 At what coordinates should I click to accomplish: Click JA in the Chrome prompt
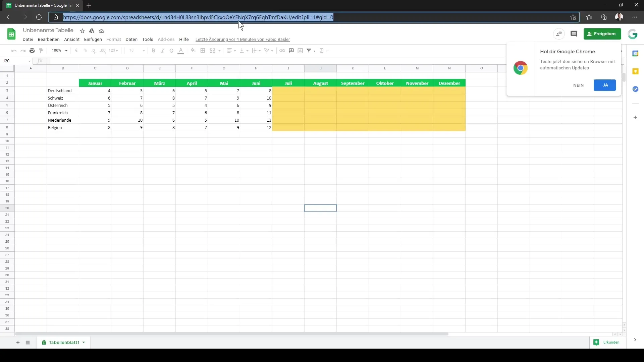pos(605,85)
